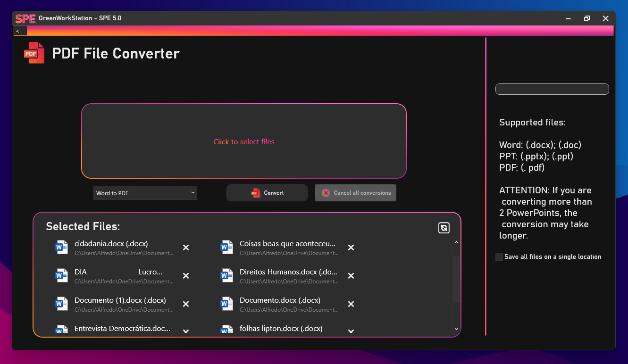This screenshot has width=628, height=364.
Task: Remove Coisas boas que aconteceu file
Action: coord(351,248)
